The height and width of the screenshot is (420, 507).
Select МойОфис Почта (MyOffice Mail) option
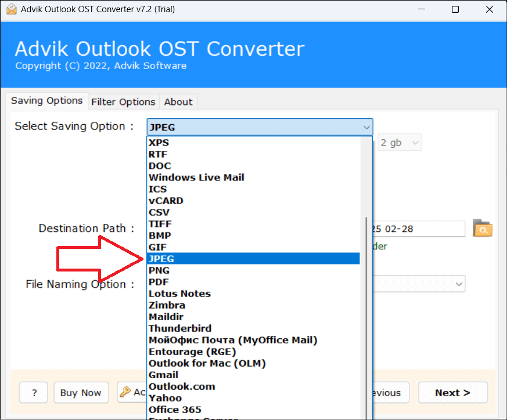(253, 340)
